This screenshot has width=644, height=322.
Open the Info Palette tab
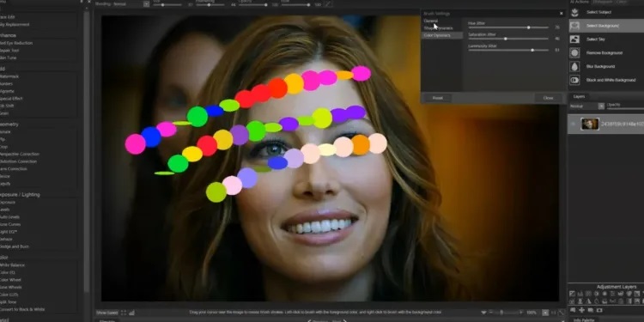tap(583, 319)
